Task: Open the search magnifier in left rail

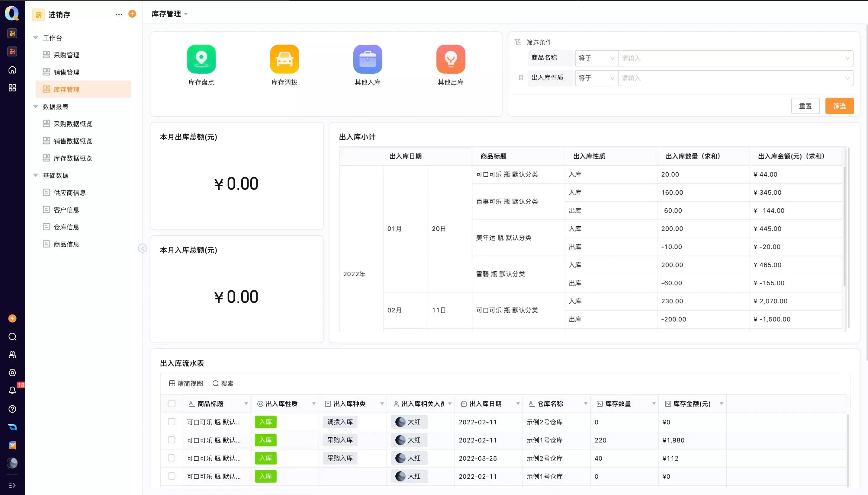Action: point(12,337)
